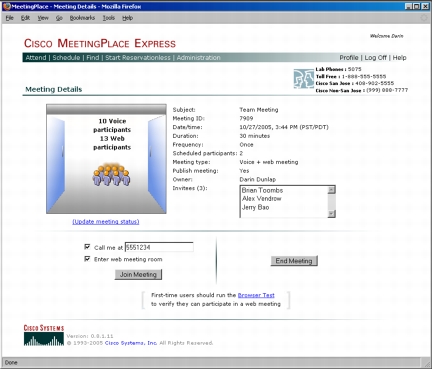
Task: Click the participants group figure in meeting room
Action: [111, 174]
